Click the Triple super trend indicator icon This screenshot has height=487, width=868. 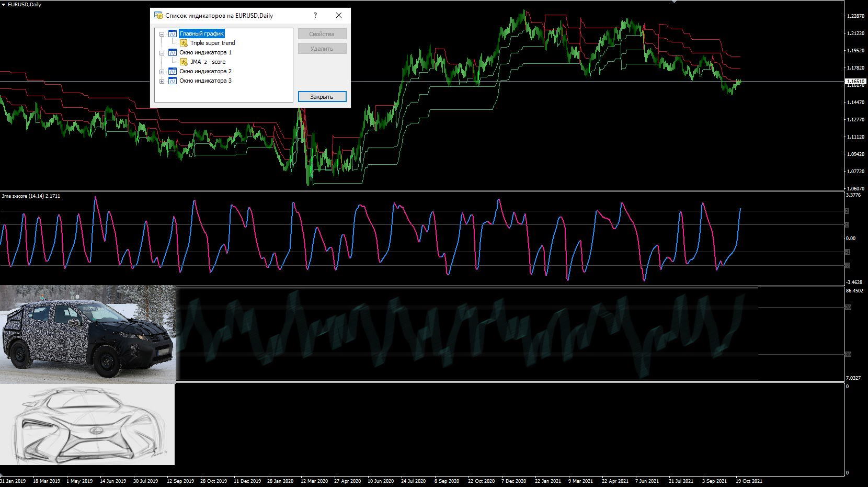[x=184, y=43]
